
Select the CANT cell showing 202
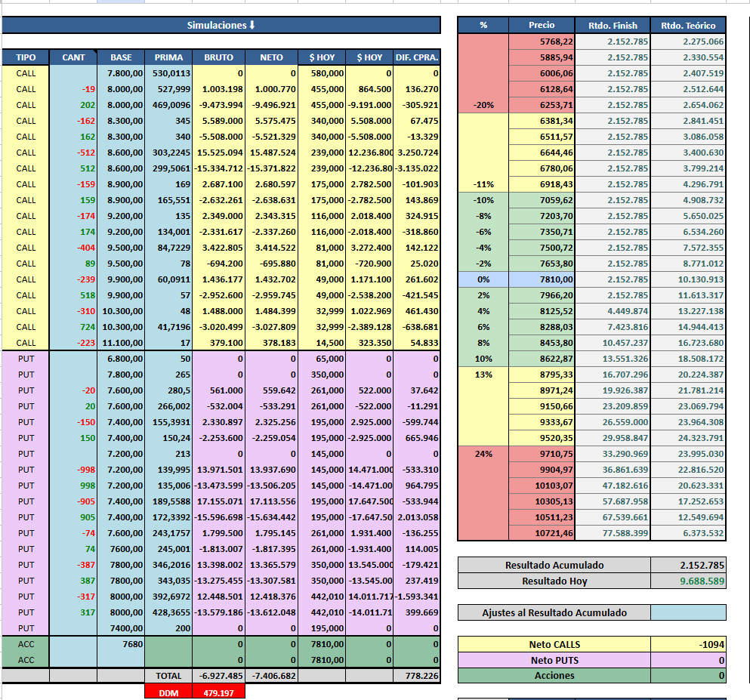tap(73, 105)
